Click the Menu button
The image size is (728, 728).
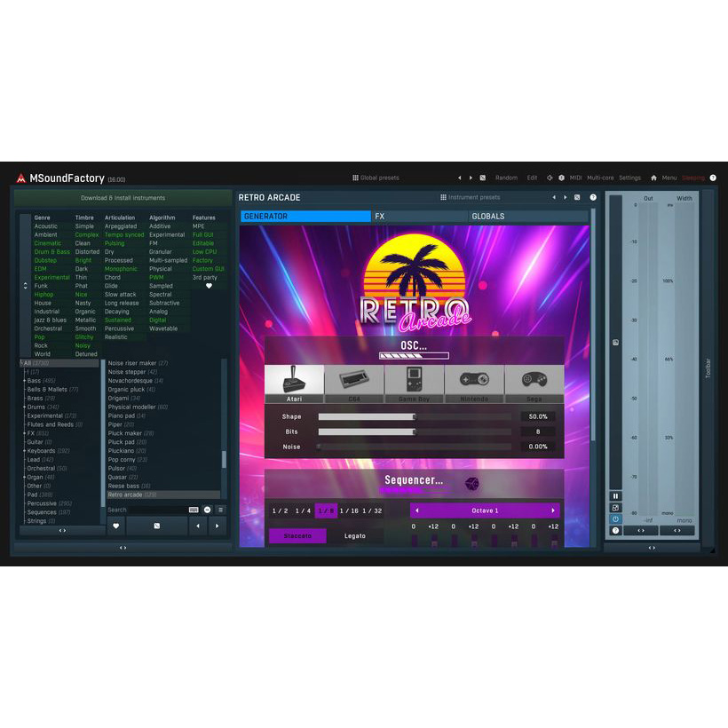coord(669,178)
